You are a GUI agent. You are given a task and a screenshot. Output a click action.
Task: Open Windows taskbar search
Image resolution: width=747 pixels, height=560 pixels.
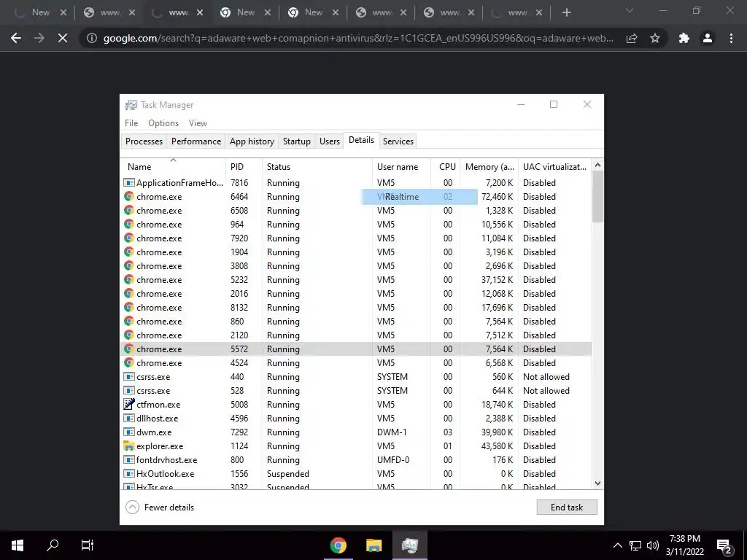pos(53,545)
